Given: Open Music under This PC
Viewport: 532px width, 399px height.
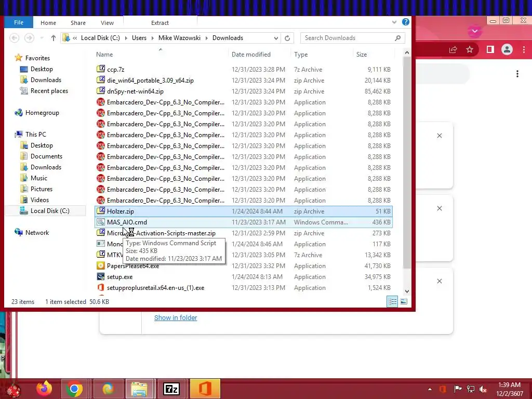Looking at the screenshot, I should [x=38, y=178].
